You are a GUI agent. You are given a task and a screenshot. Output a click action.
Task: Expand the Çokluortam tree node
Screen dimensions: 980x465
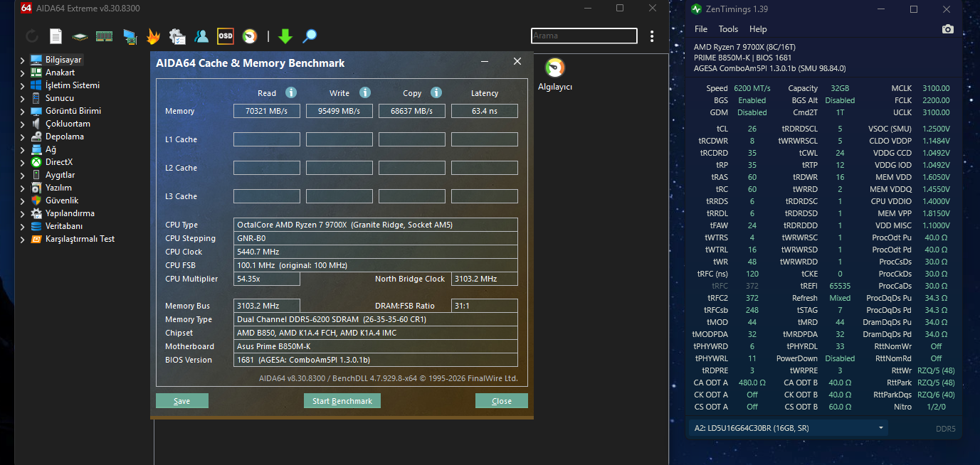tap(22, 124)
